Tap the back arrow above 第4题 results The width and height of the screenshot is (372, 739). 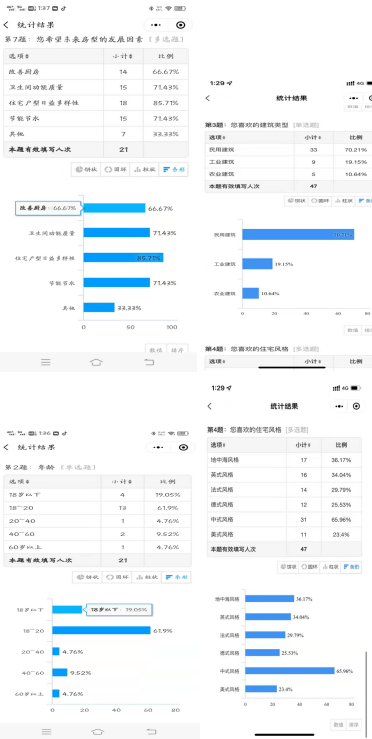(210, 406)
